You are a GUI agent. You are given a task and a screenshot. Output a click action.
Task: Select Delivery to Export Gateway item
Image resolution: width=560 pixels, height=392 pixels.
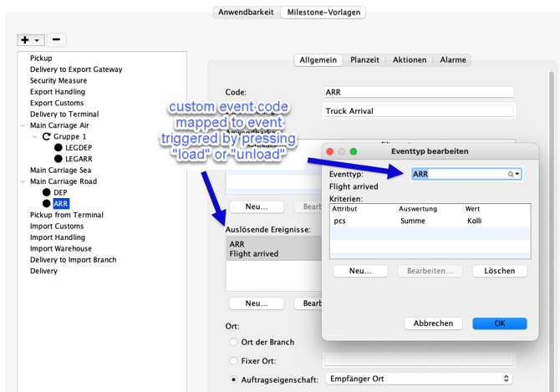76,69
